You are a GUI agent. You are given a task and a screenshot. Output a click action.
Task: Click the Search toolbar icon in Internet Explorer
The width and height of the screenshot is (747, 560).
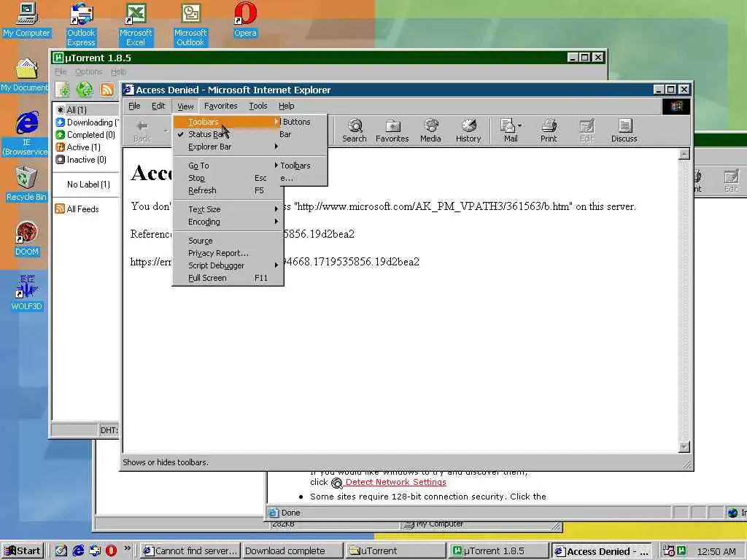tap(355, 131)
